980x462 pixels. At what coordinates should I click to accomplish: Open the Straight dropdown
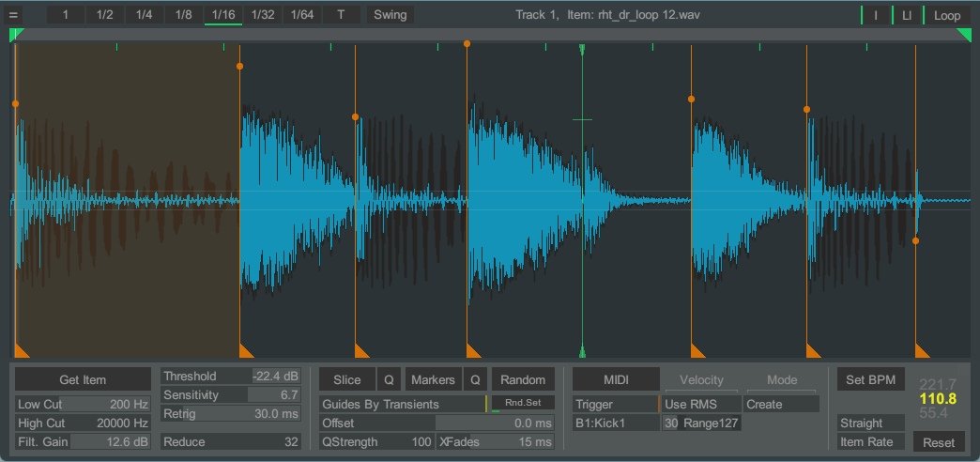tap(870, 423)
